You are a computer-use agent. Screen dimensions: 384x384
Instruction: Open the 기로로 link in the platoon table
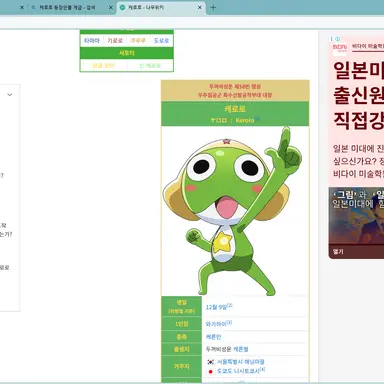115,41
